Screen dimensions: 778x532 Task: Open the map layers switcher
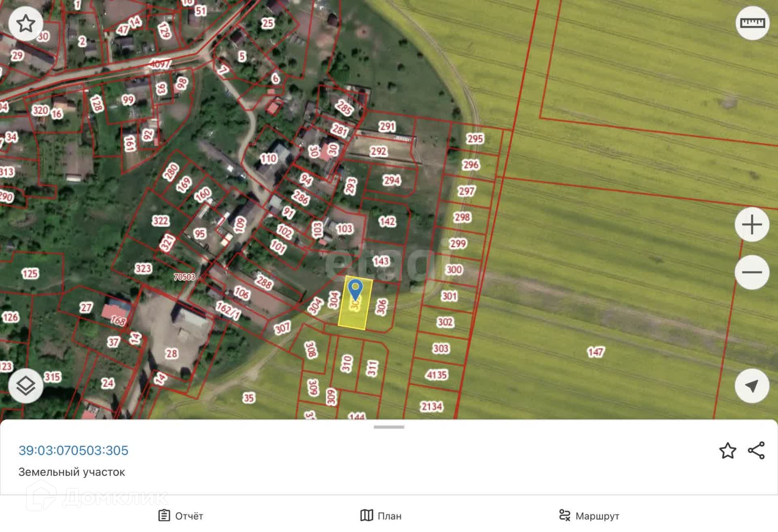(26, 386)
